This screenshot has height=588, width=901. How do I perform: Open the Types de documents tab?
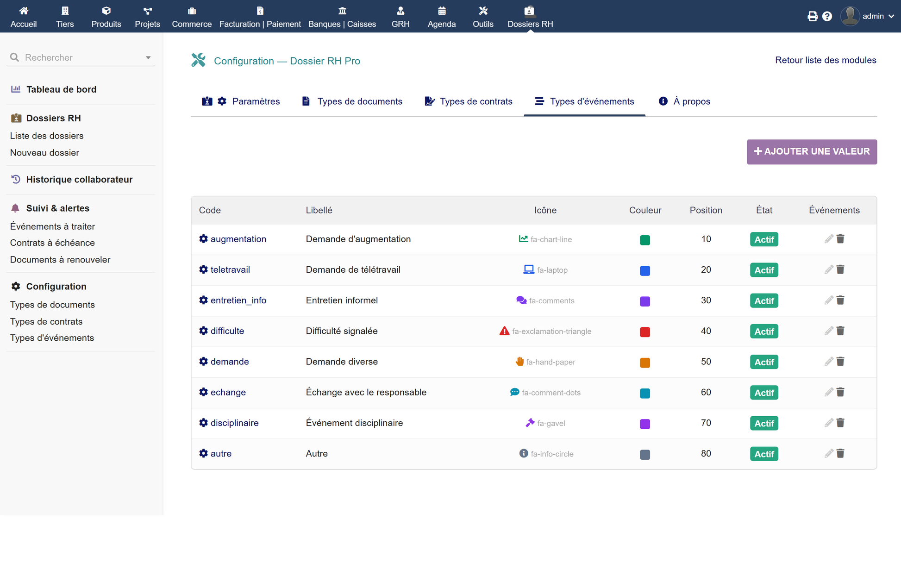click(352, 101)
